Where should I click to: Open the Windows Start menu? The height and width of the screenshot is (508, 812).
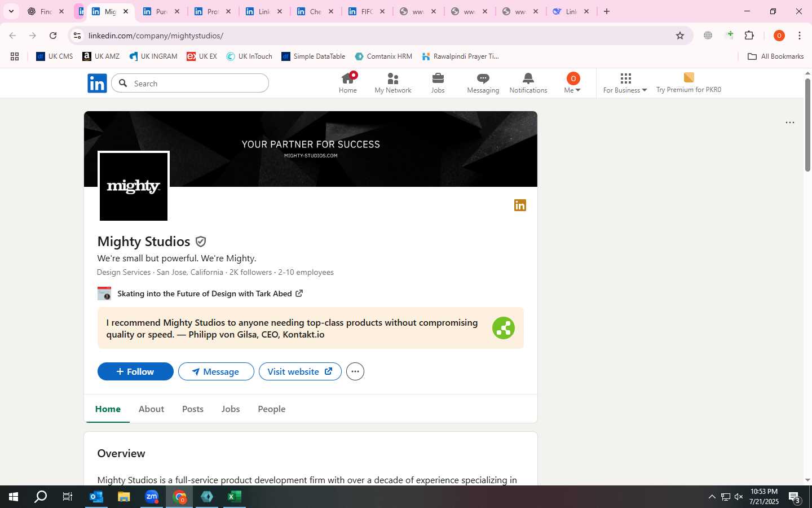click(x=14, y=497)
